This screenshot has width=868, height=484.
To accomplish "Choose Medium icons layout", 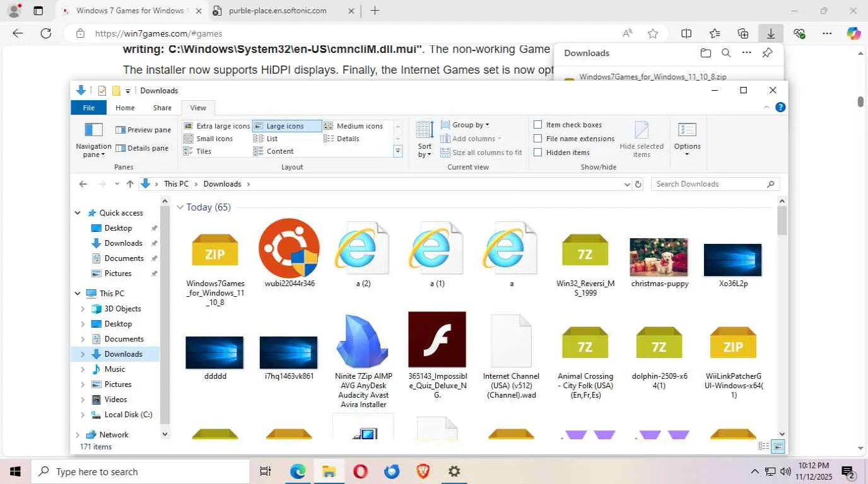I will 354,126.
